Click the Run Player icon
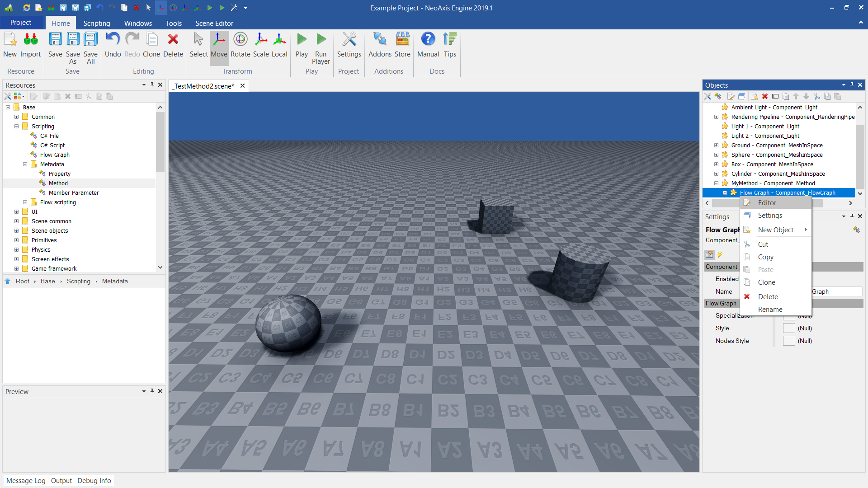 (x=321, y=40)
